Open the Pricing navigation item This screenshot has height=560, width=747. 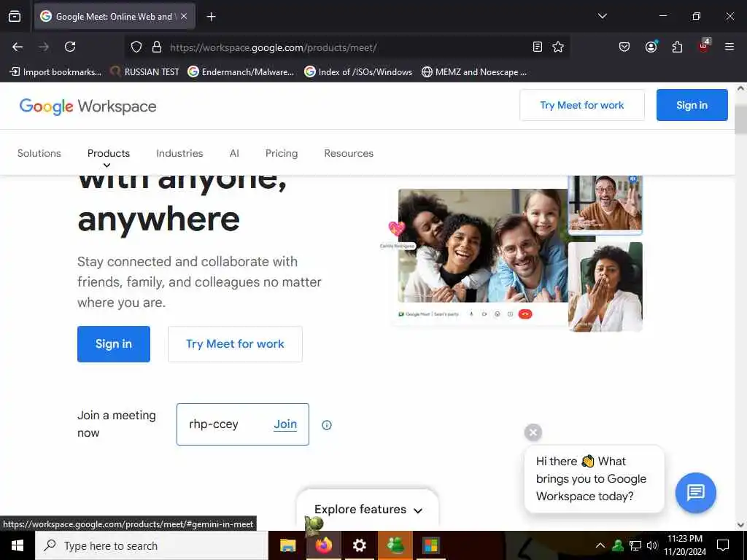pos(282,153)
